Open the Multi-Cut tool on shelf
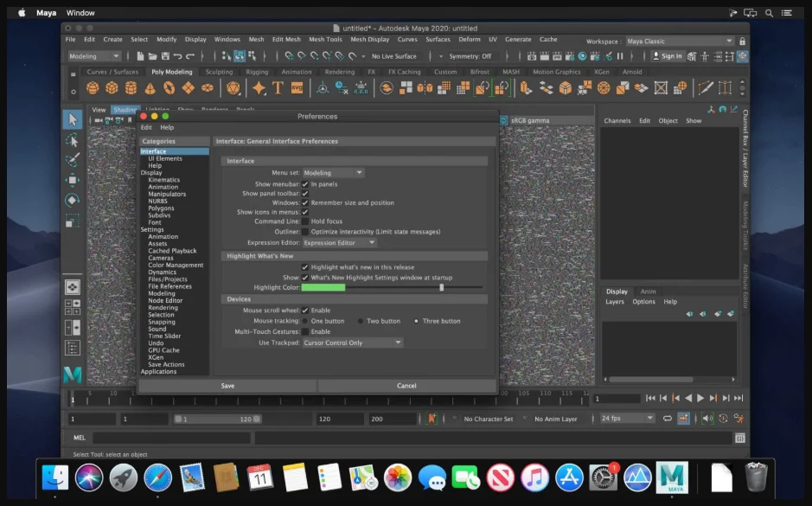The image size is (812, 506). click(x=706, y=88)
